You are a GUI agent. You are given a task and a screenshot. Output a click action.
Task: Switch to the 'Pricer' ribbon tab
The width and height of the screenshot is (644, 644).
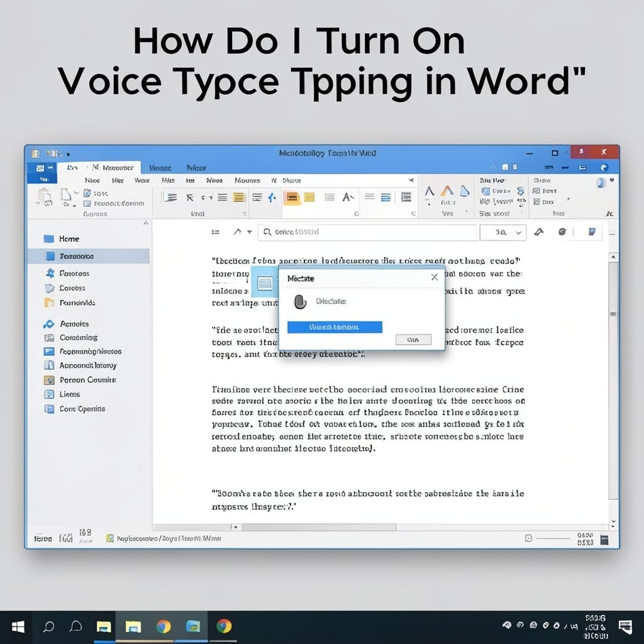[196, 168]
